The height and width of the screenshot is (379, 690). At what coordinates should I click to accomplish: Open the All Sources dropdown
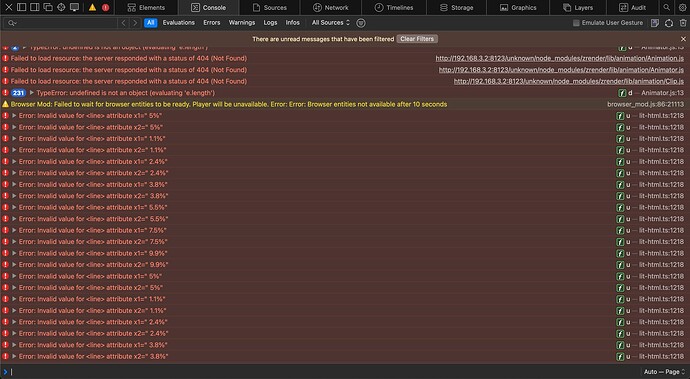[331, 23]
